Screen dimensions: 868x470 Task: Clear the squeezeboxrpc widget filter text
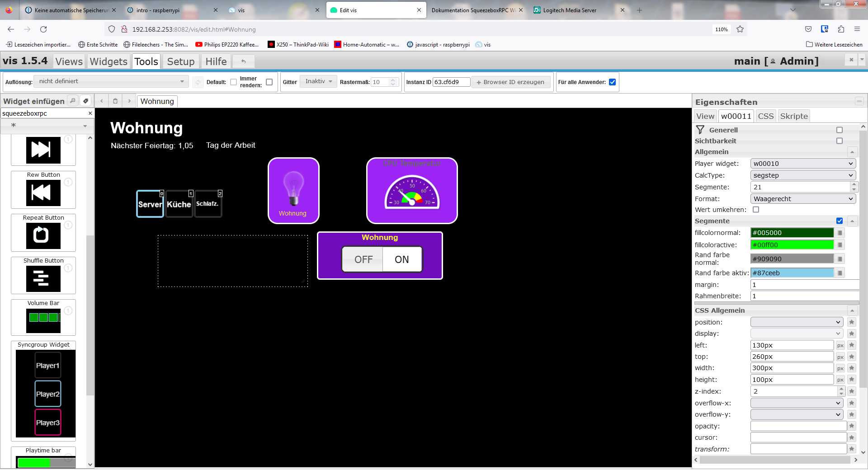click(x=90, y=113)
